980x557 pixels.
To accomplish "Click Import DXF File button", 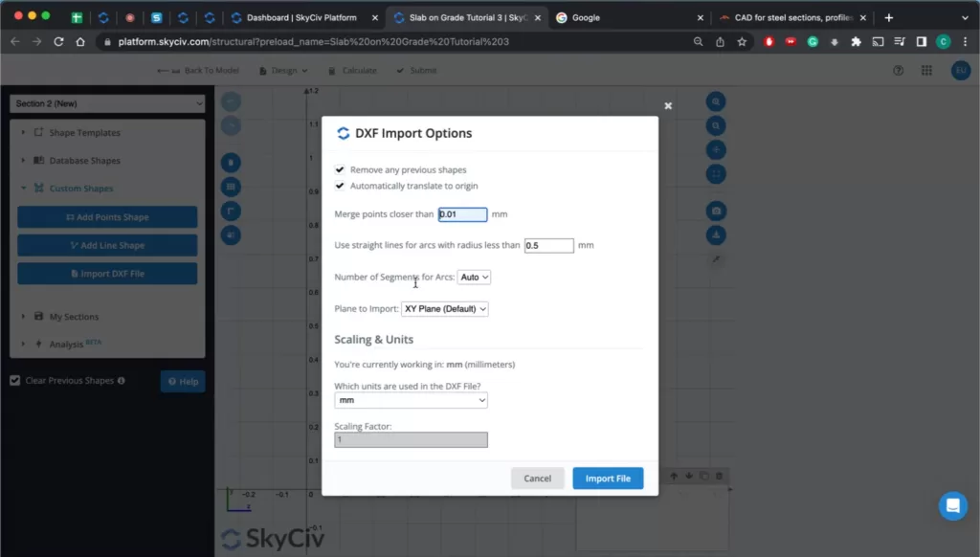I will (x=107, y=273).
